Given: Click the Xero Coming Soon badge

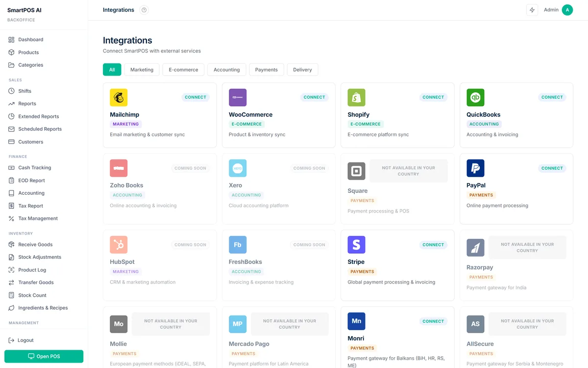Looking at the screenshot, I should 309,168.
